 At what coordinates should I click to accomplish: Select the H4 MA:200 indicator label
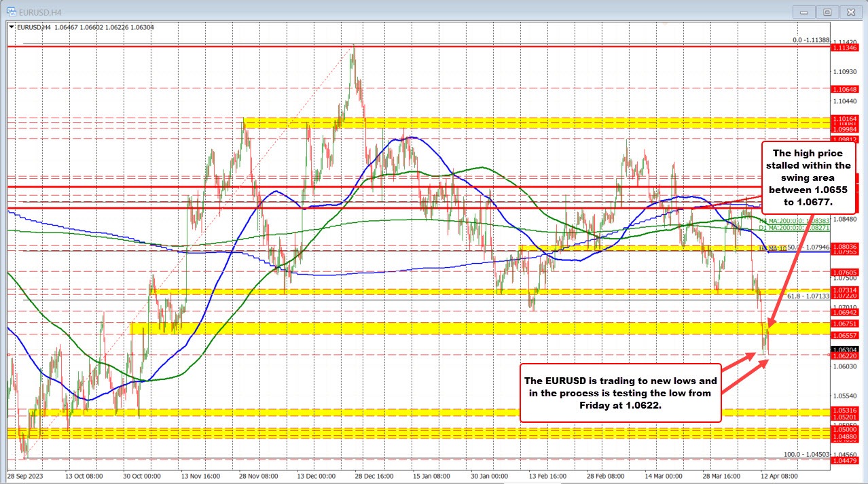795,221
